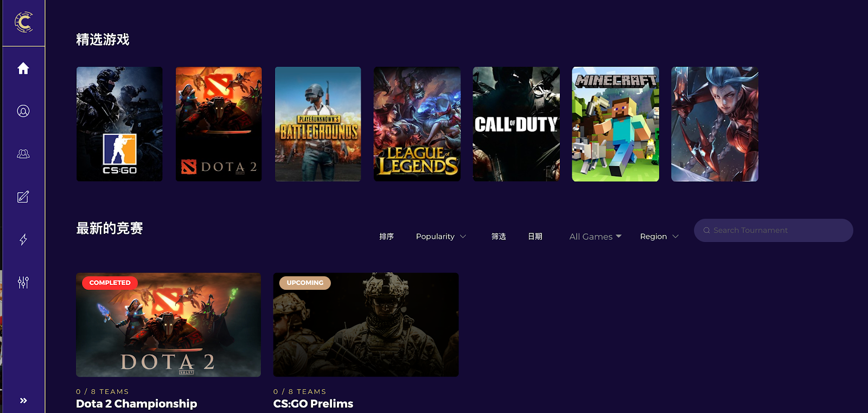Focus the Search Tournament field
The height and width of the screenshot is (413, 868).
click(x=774, y=231)
